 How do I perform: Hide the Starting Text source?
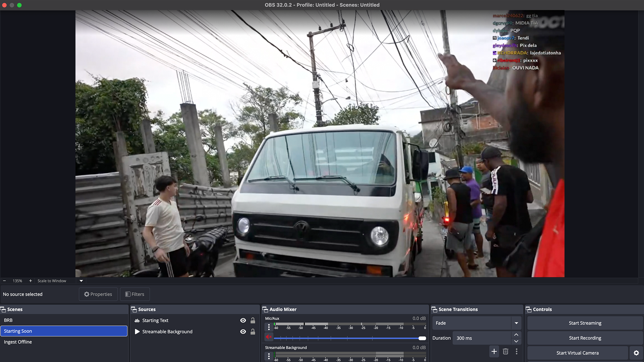pyautogui.click(x=243, y=320)
